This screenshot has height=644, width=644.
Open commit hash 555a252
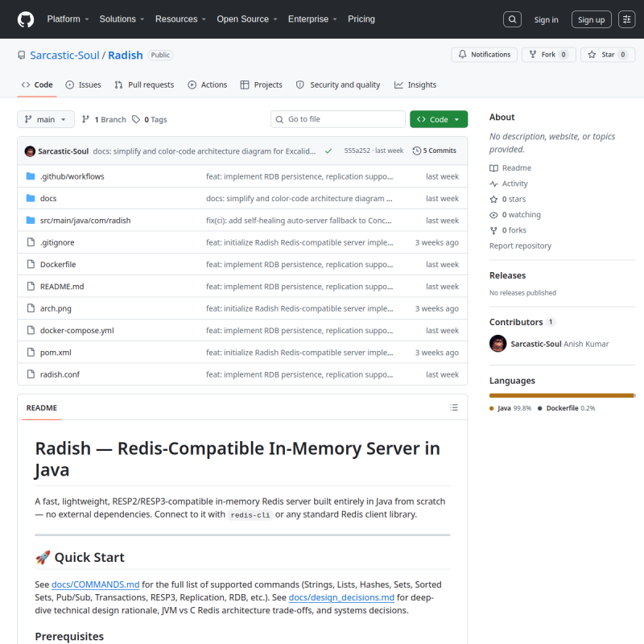[x=357, y=151]
